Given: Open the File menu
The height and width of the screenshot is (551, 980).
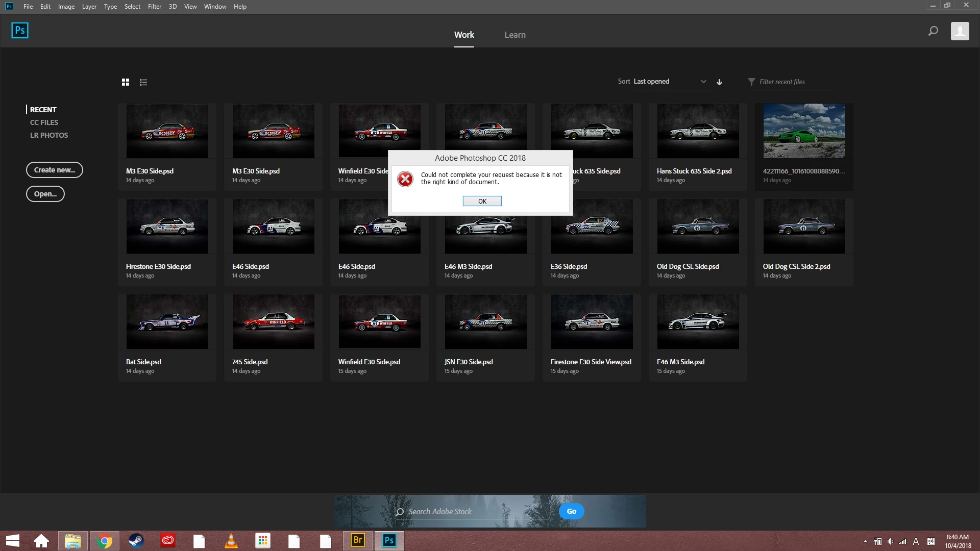Looking at the screenshot, I should pyautogui.click(x=28, y=7).
